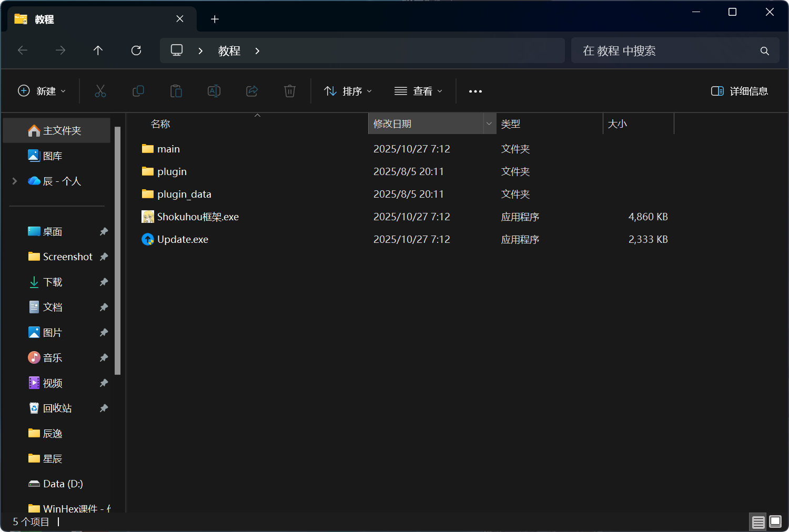Click the Paste clipboard icon
This screenshot has width=789, height=532.
click(176, 91)
